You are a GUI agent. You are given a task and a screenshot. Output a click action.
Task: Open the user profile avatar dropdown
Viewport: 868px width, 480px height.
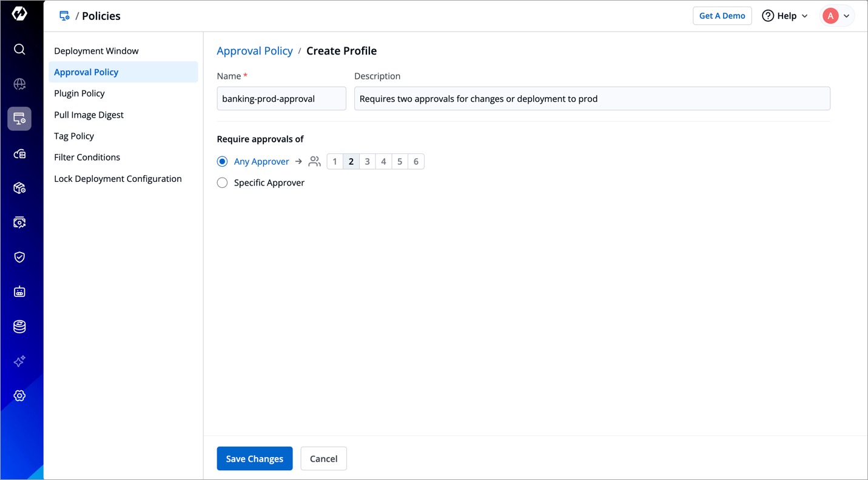point(837,16)
